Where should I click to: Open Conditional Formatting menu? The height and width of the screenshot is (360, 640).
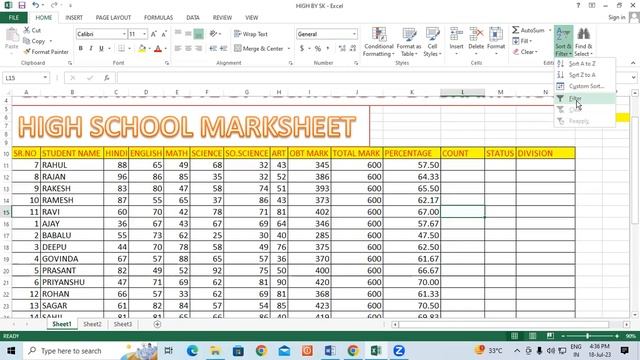coord(379,42)
